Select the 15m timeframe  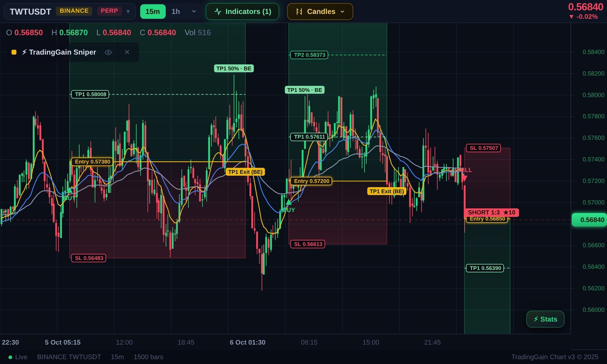(x=153, y=12)
